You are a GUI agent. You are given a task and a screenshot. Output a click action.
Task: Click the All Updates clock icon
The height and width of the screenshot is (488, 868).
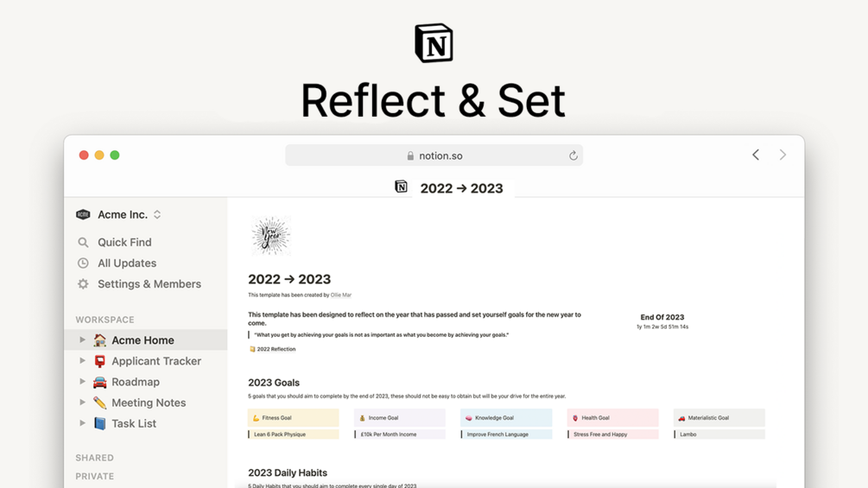point(83,263)
